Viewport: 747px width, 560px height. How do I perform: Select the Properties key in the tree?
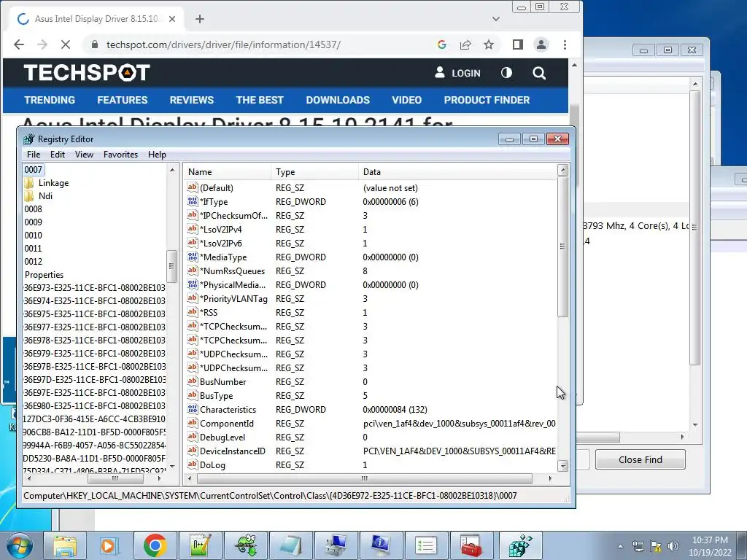point(44,275)
